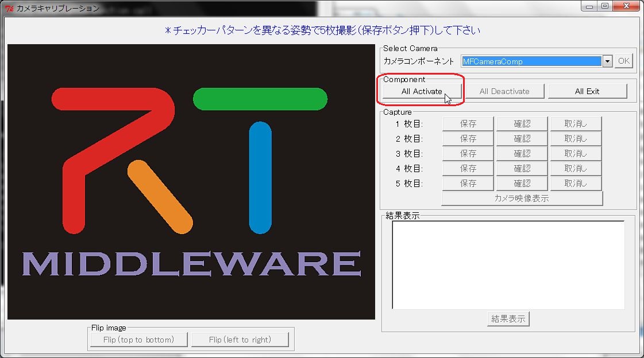This screenshot has width=644, height=358.
Task: Save the 3rd capture with 保存
Action: (x=468, y=153)
